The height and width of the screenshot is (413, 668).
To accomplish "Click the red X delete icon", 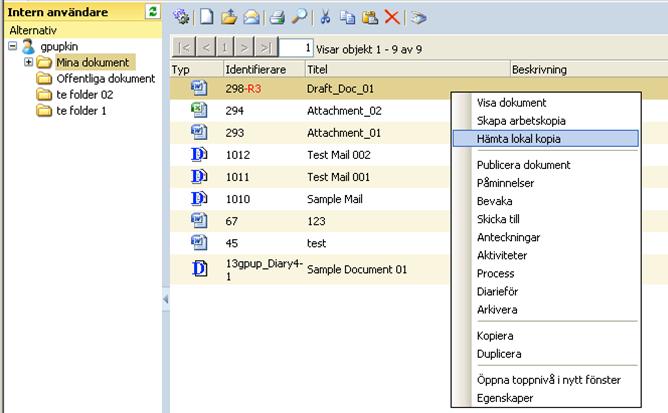I will [x=392, y=17].
